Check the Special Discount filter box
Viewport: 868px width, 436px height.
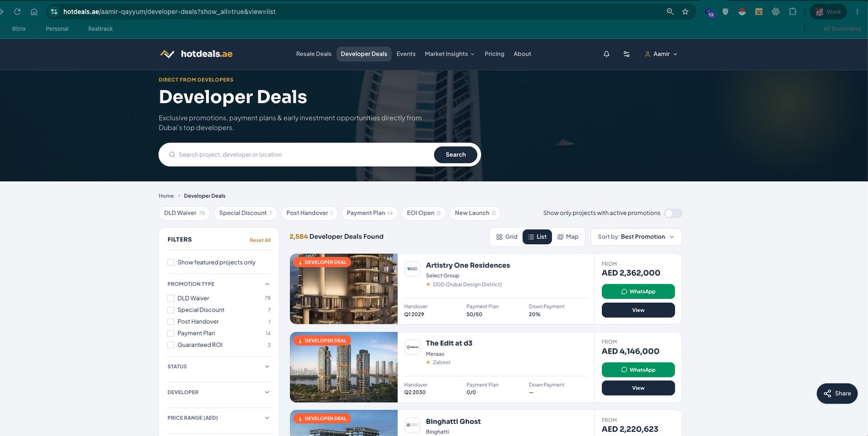tap(171, 310)
